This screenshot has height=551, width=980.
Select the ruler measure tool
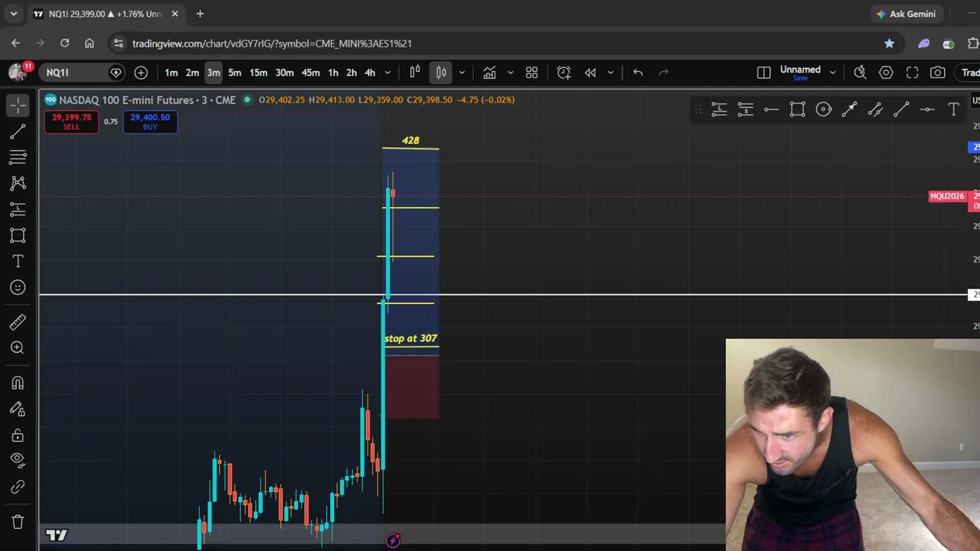(18, 321)
